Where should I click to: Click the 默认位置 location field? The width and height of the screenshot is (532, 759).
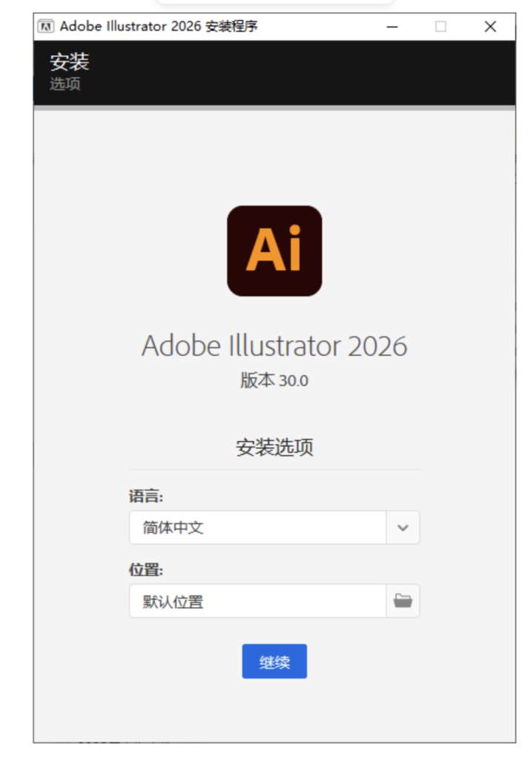click(258, 600)
